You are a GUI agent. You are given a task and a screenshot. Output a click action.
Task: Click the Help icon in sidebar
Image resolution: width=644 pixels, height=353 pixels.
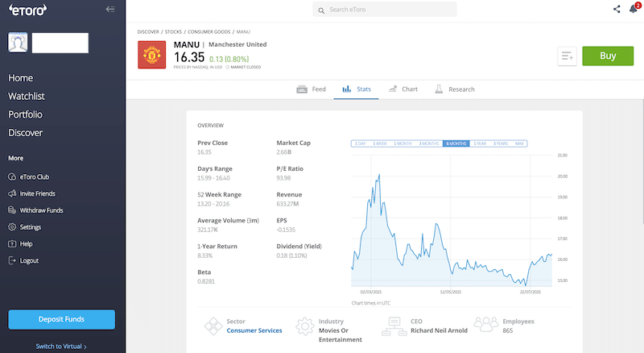coord(12,244)
